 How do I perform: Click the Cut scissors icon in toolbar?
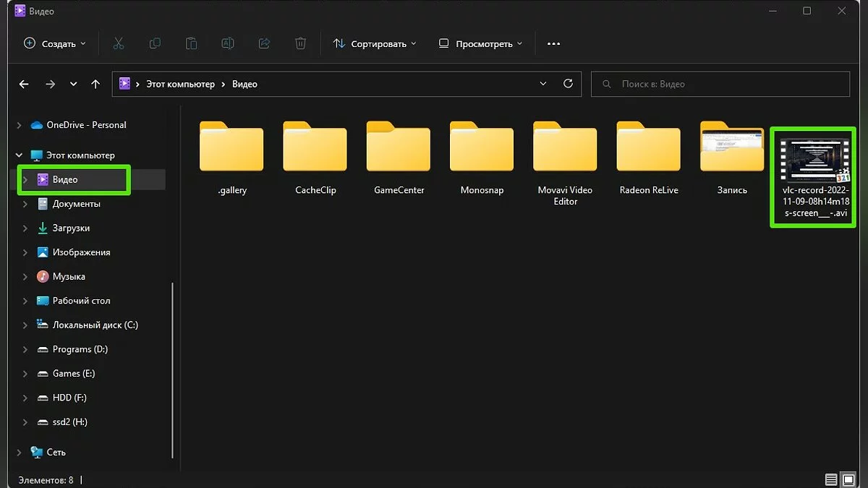tap(119, 43)
